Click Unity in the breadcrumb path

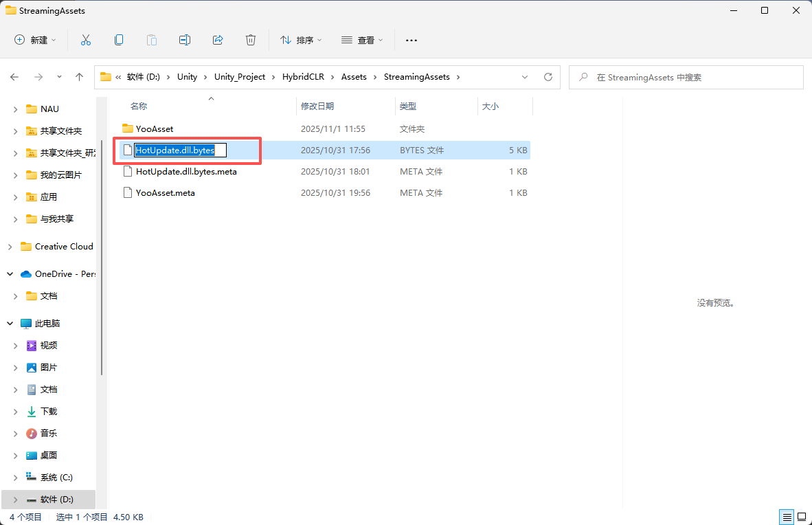tap(187, 77)
